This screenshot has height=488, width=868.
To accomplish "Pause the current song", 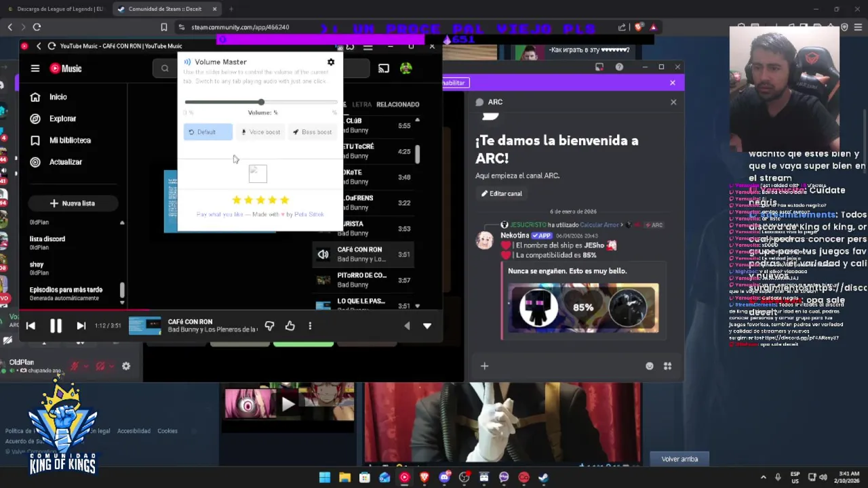I will (56, 326).
